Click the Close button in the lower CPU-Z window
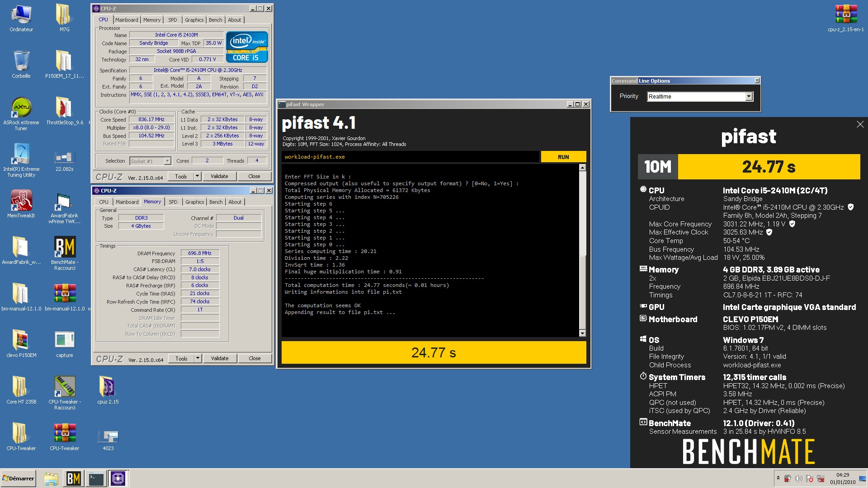 pos(255,358)
